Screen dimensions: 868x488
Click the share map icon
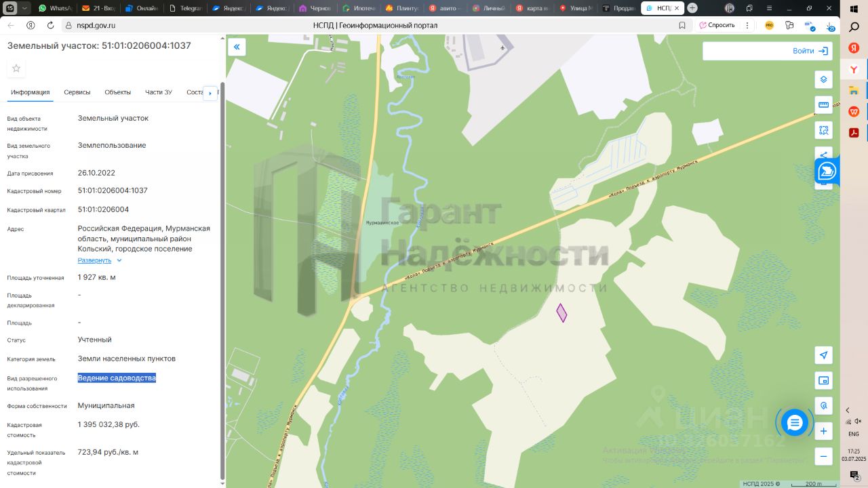click(x=823, y=155)
